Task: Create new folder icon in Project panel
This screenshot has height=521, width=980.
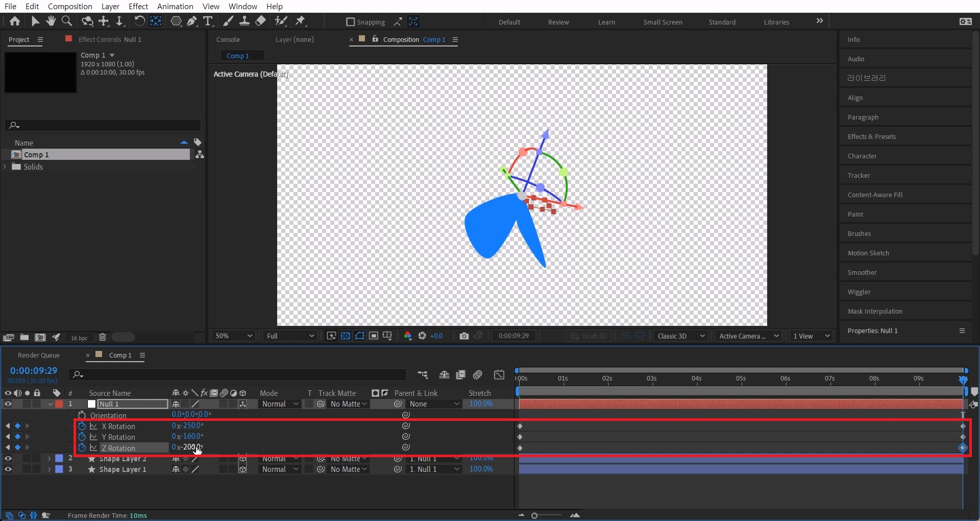Action: (x=24, y=337)
